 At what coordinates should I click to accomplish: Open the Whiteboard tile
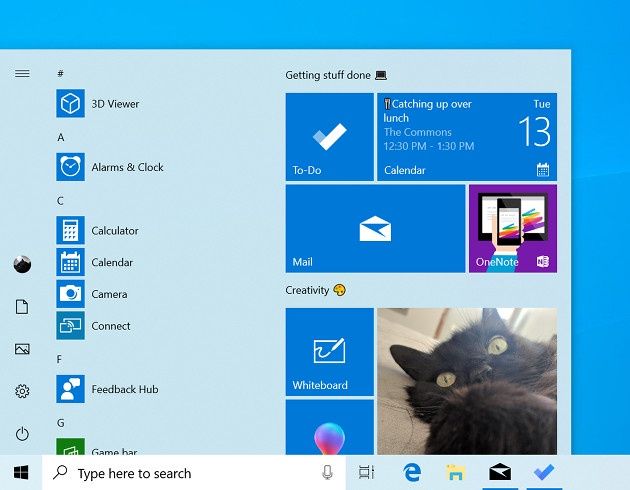pyautogui.click(x=329, y=352)
